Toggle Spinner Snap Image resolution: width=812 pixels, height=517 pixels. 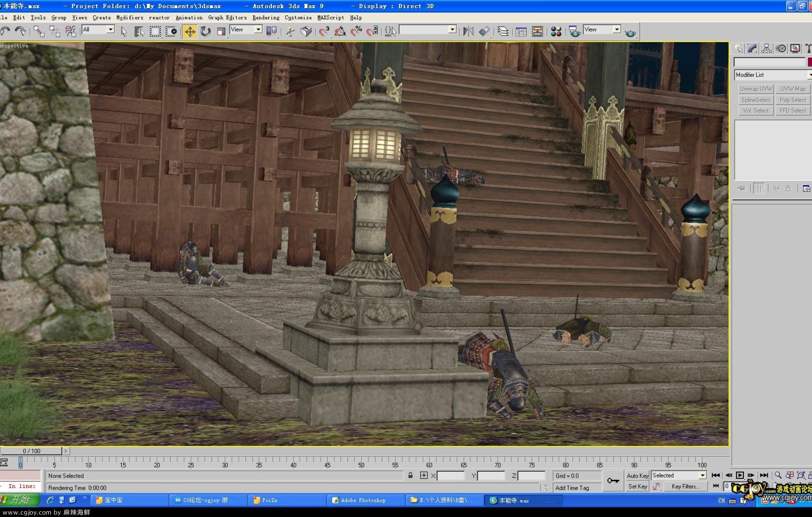[372, 31]
